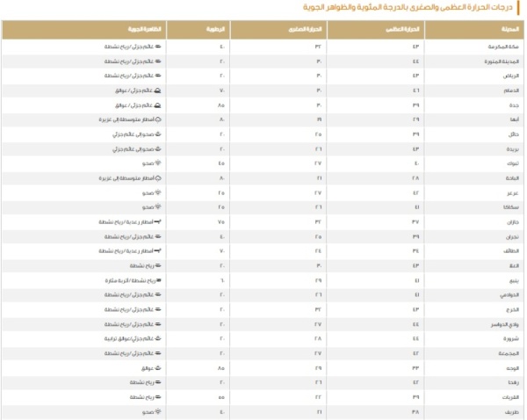
Task: Click the fog icon in the الدمام row
Action: click(x=157, y=91)
